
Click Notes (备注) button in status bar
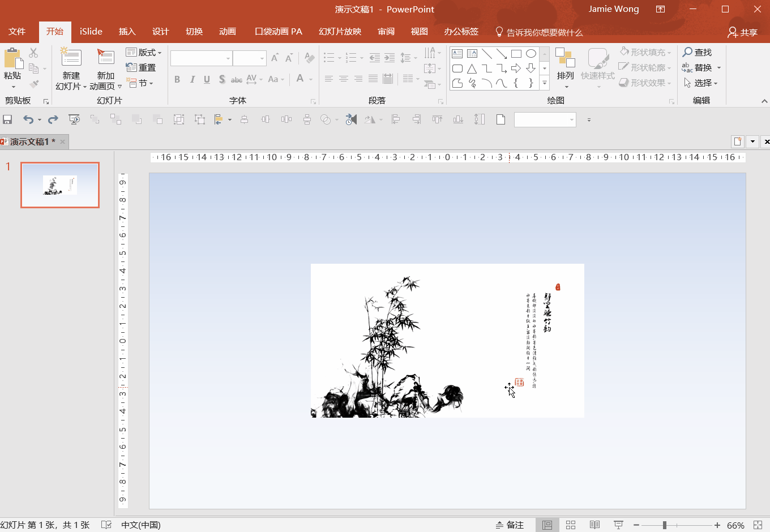pyautogui.click(x=510, y=525)
